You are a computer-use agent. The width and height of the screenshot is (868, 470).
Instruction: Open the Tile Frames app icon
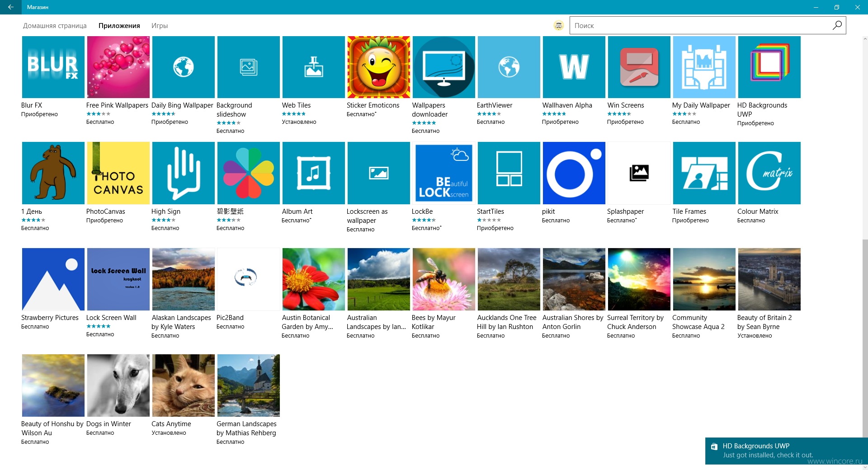click(704, 173)
